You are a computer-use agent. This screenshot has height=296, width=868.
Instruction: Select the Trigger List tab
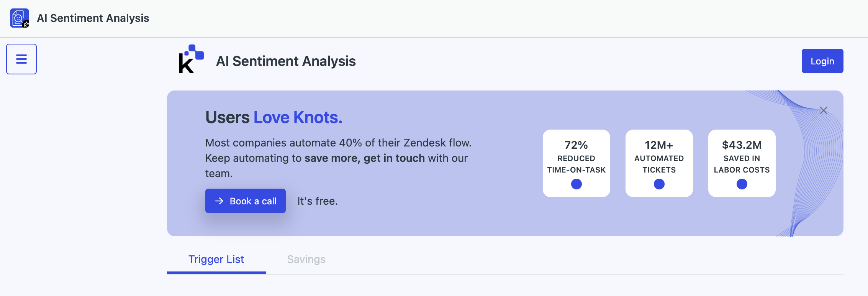216,260
